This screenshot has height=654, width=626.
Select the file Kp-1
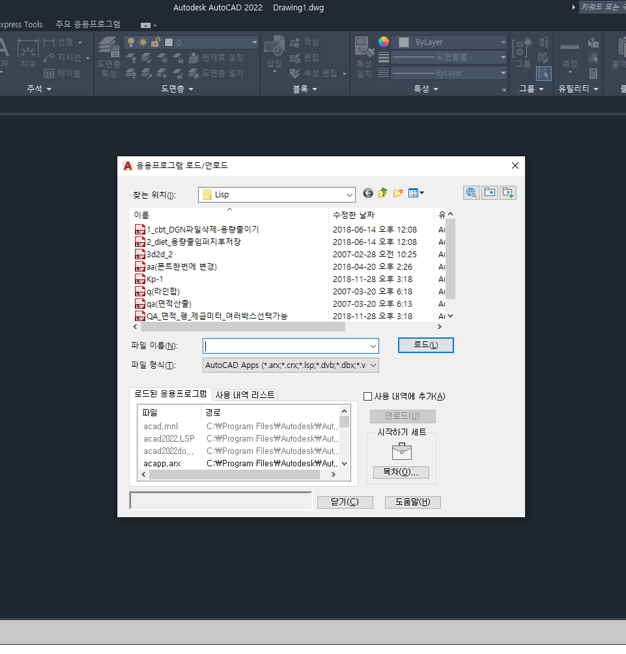click(155, 279)
